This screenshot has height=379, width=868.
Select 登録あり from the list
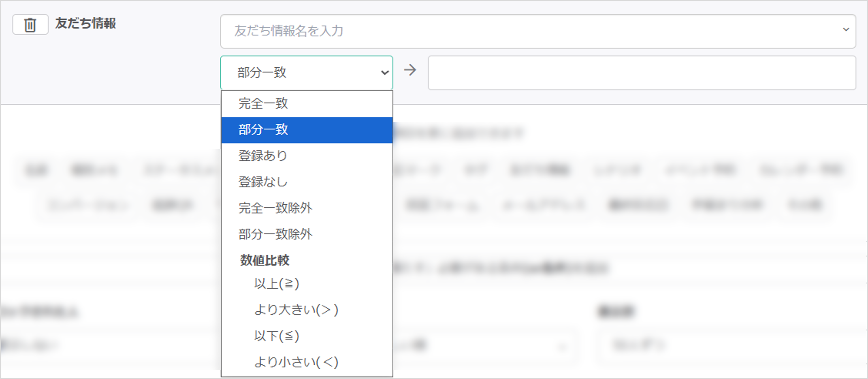pos(263,156)
